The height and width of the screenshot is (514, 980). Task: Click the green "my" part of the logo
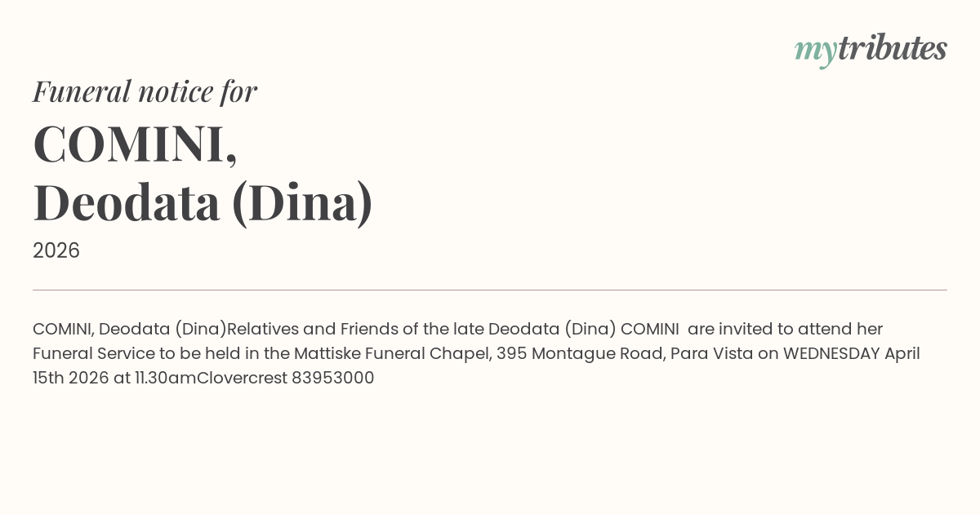(815, 51)
